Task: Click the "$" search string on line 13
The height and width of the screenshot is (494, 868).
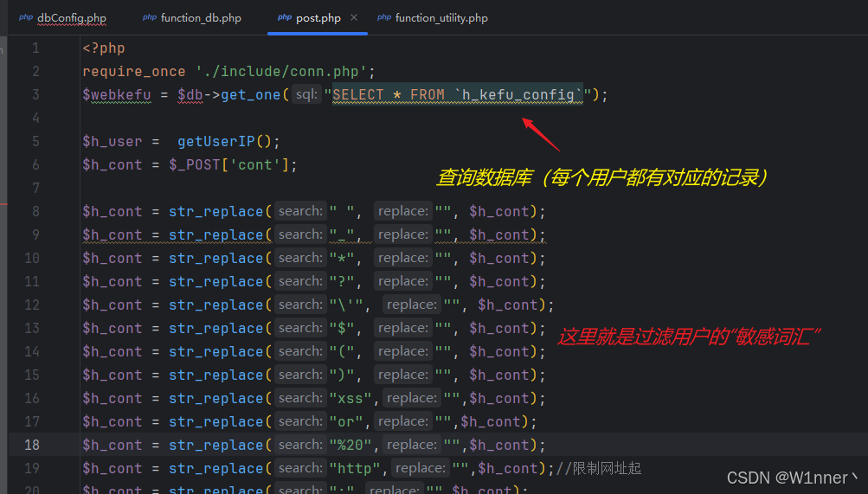Action: [342, 328]
